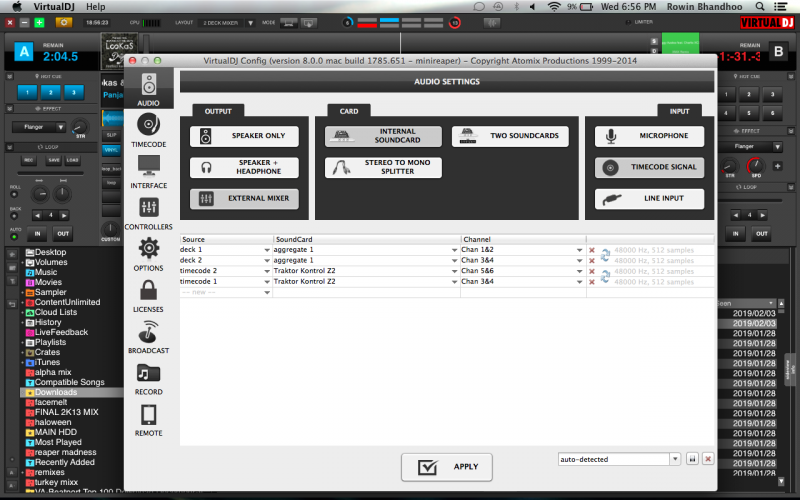Open soundcard dropdown in timecode 2 row

point(454,271)
